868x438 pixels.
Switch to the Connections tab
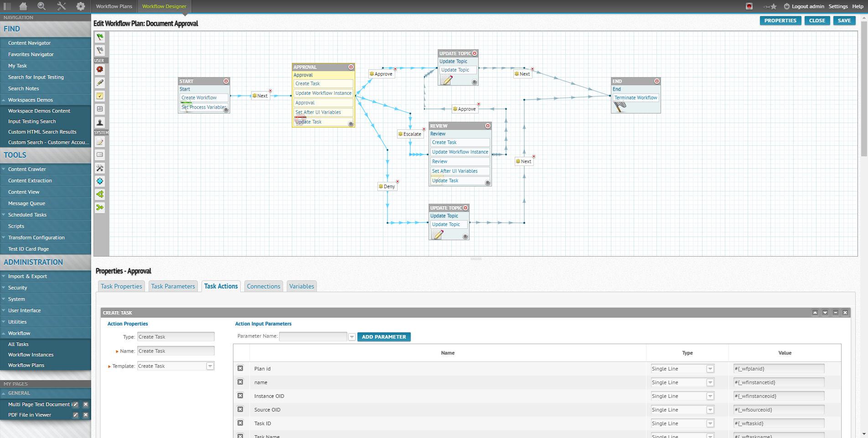(x=263, y=286)
